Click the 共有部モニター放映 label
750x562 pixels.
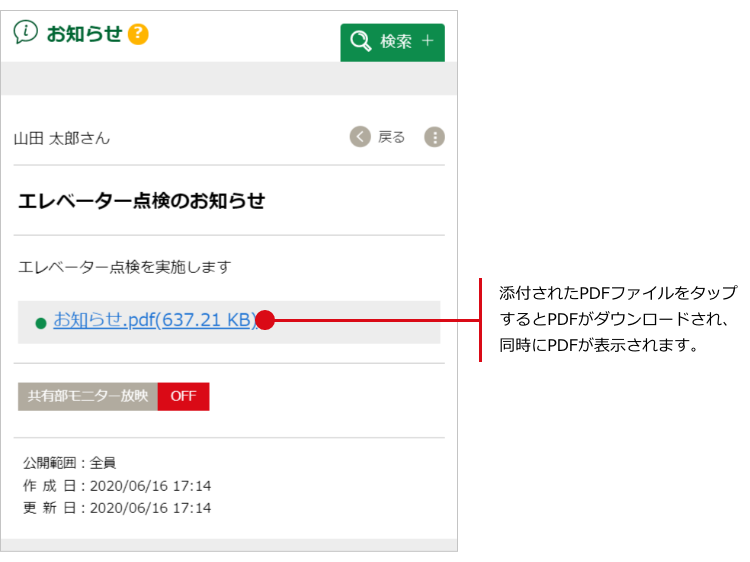pos(88,396)
